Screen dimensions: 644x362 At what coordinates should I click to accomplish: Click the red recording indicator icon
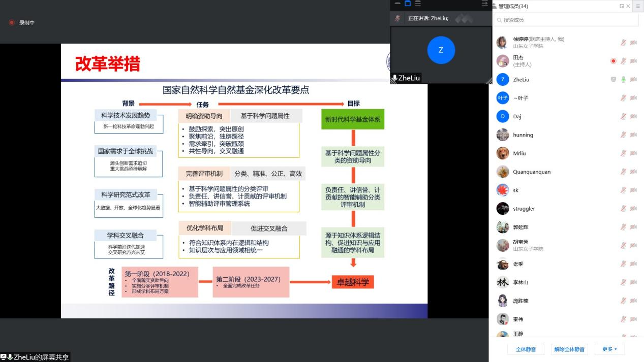click(12, 22)
